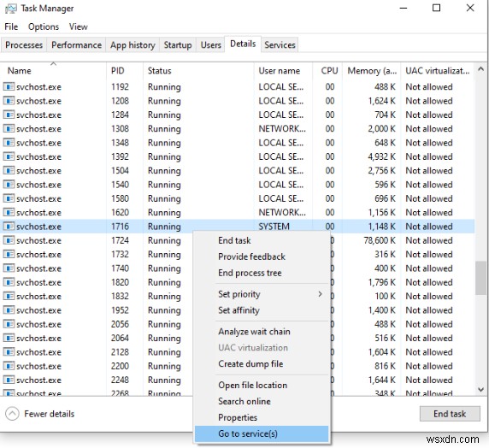Switch to the Processes tab
Screen dimensions: 489x448
coord(24,45)
